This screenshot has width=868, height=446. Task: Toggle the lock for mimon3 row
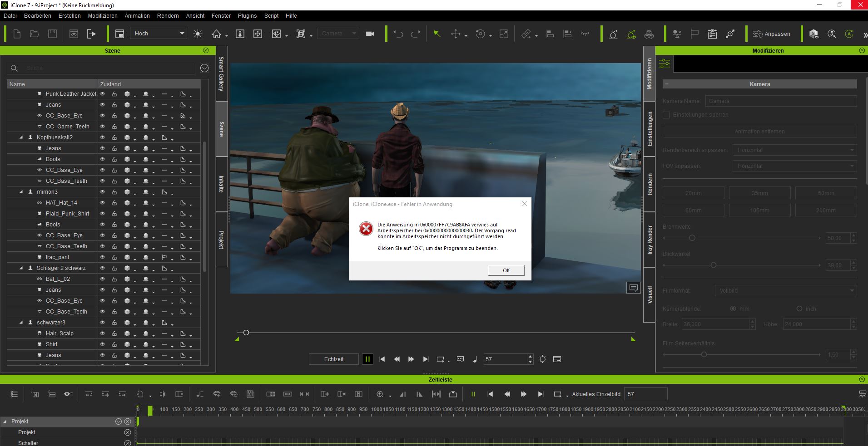pos(114,192)
